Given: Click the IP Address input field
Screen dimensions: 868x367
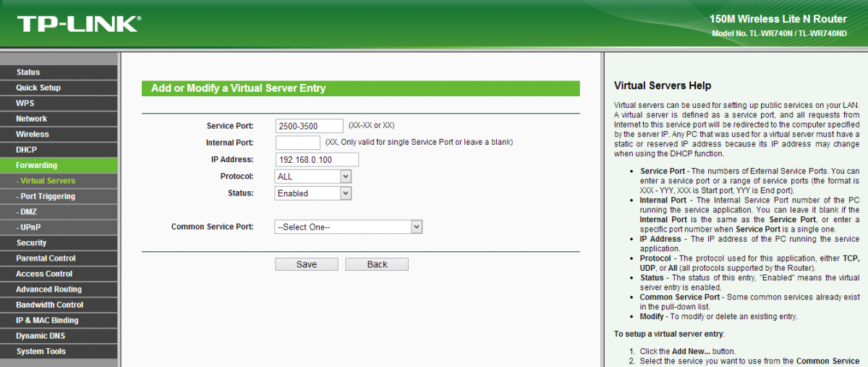Looking at the screenshot, I should tap(317, 160).
